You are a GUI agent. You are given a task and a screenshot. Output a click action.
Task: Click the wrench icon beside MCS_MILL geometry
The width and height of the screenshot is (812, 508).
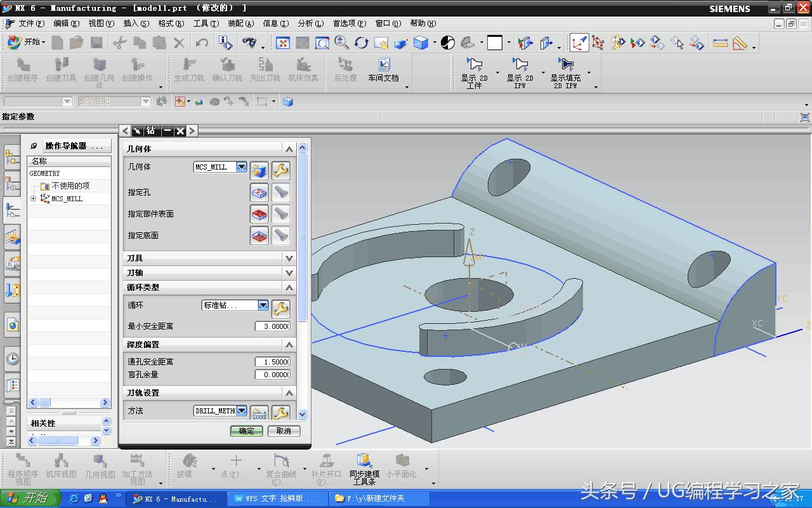[x=280, y=170]
